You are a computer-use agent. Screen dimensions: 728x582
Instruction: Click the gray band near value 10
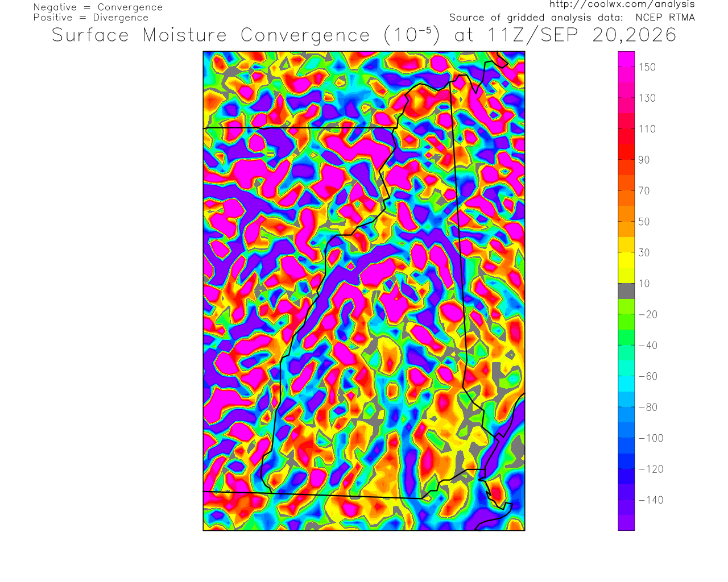[626, 291]
